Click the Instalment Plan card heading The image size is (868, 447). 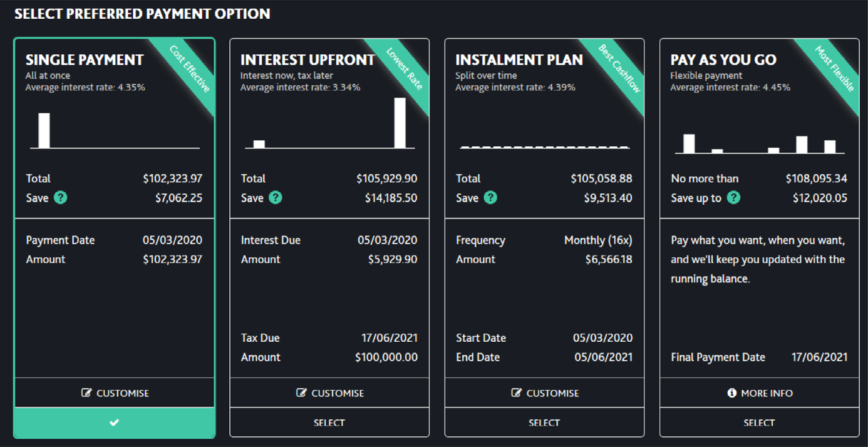pos(519,60)
